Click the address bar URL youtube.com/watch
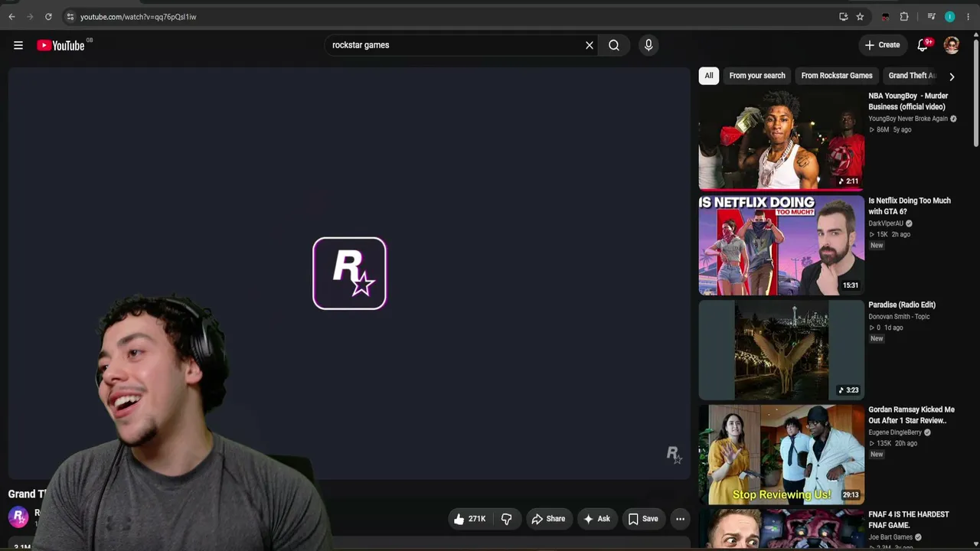 tap(138, 17)
